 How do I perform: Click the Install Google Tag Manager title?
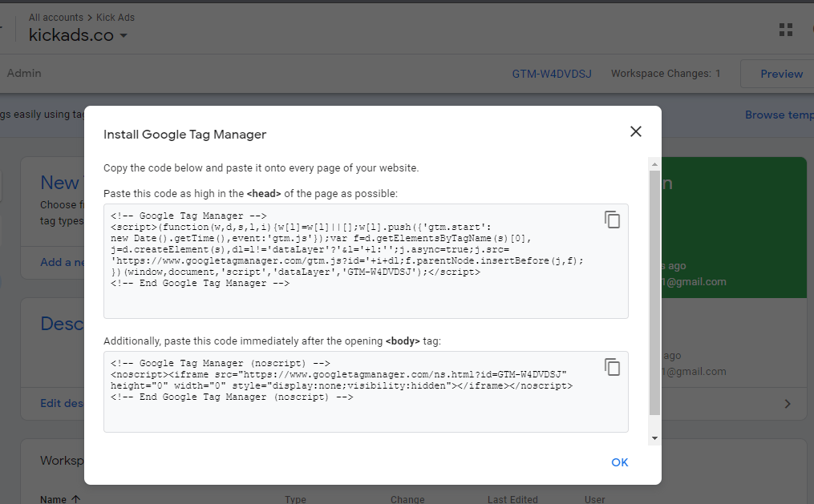point(184,135)
